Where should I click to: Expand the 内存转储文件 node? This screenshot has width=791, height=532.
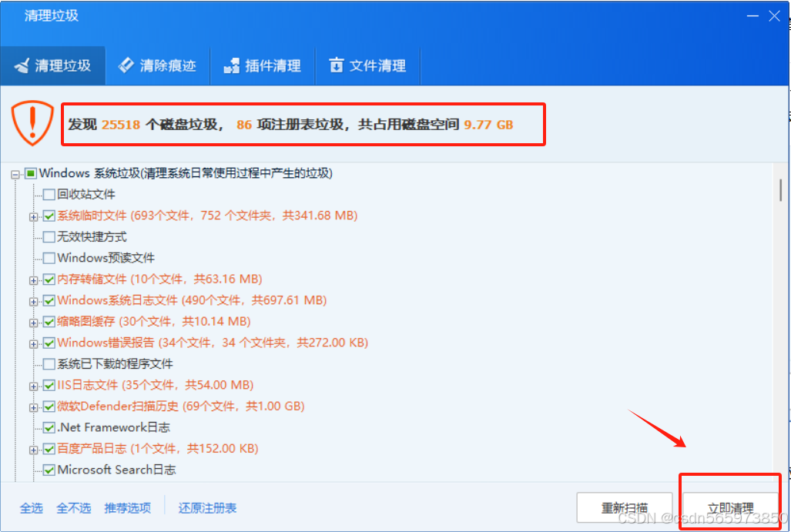tap(33, 280)
